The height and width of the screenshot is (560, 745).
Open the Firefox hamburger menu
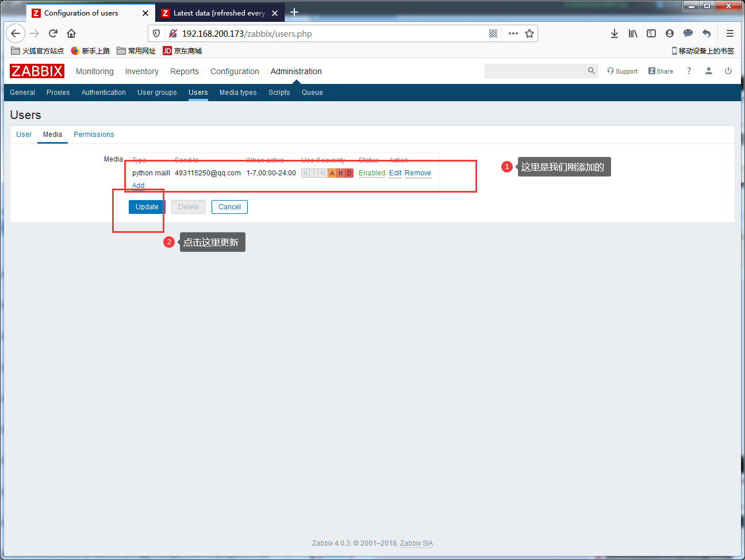pos(730,33)
